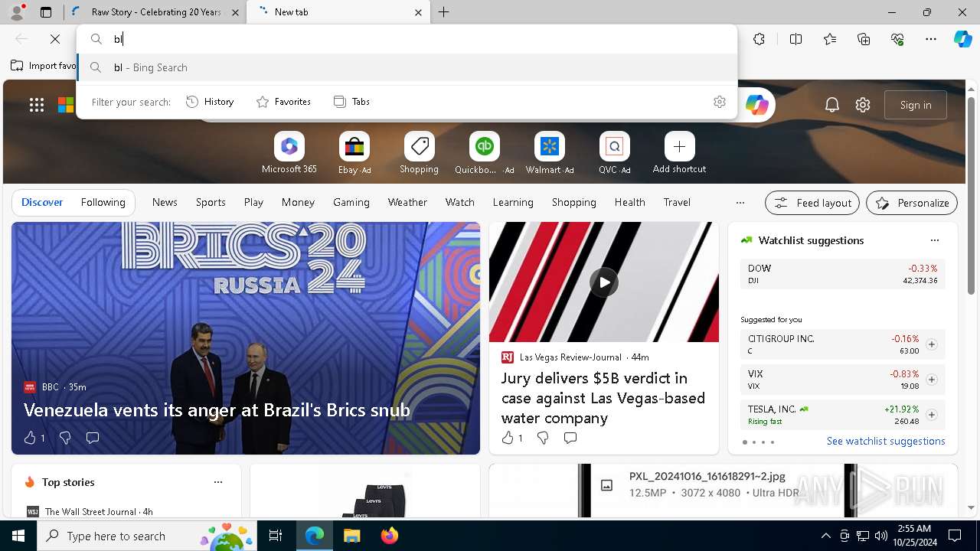Add VIX to watchlist
Image resolution: width=980 pixels, height=551 pixels.
click(x=931, y=380)
